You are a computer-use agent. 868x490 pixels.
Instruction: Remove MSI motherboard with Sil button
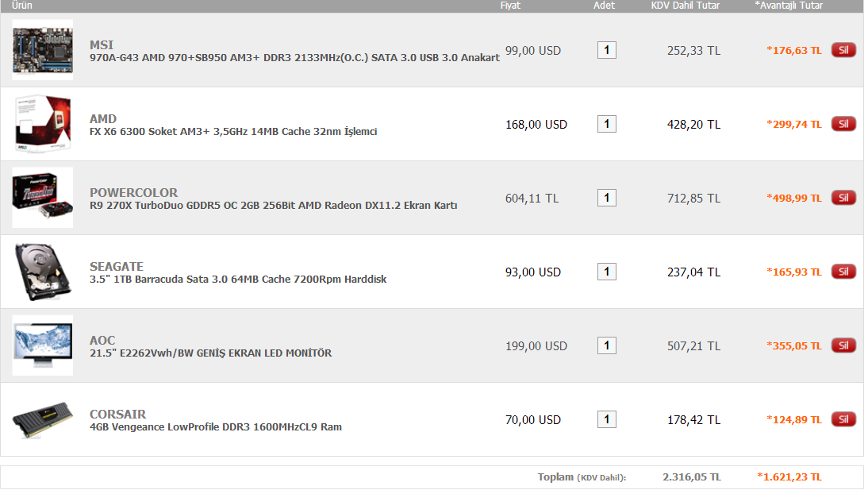[843, 50]
